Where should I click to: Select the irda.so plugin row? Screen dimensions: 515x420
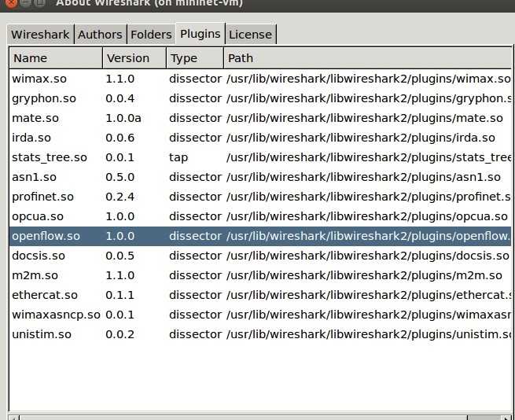[x=260, y=138]
